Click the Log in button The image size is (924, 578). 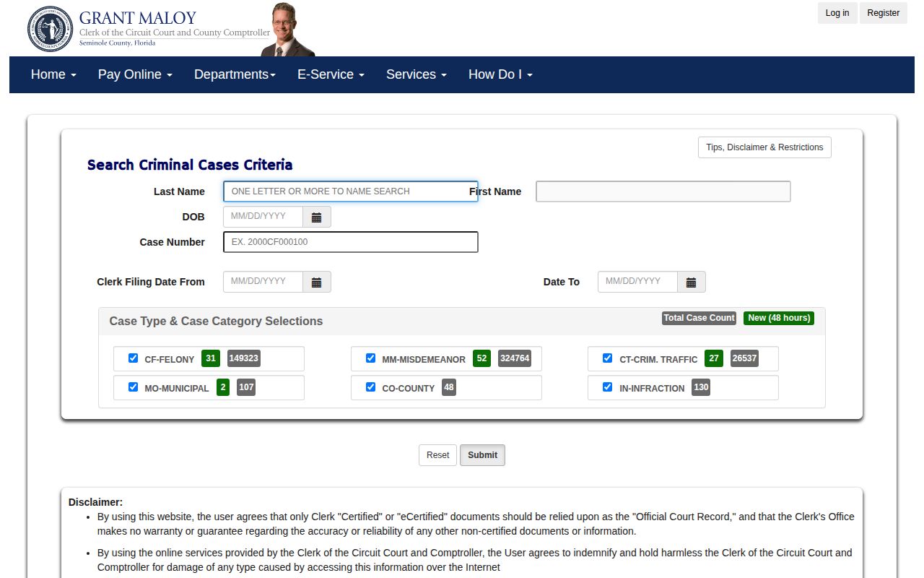click(837, 13)
